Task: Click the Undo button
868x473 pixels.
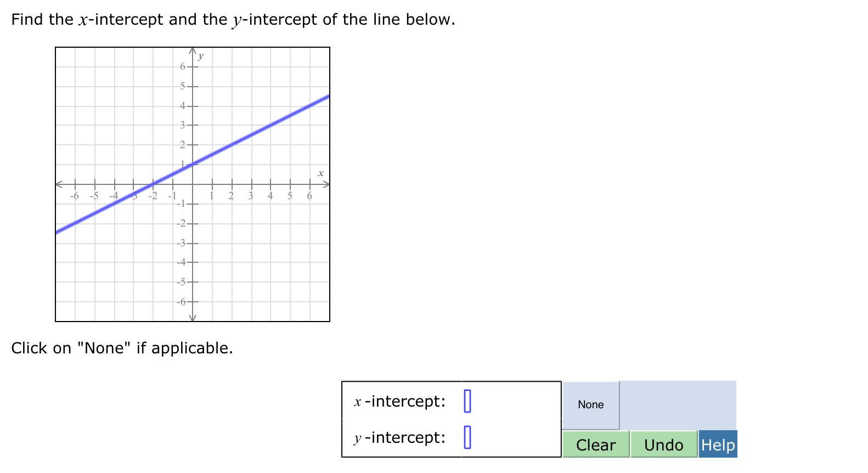Action: pyautogui.click(x=664, y=444)
